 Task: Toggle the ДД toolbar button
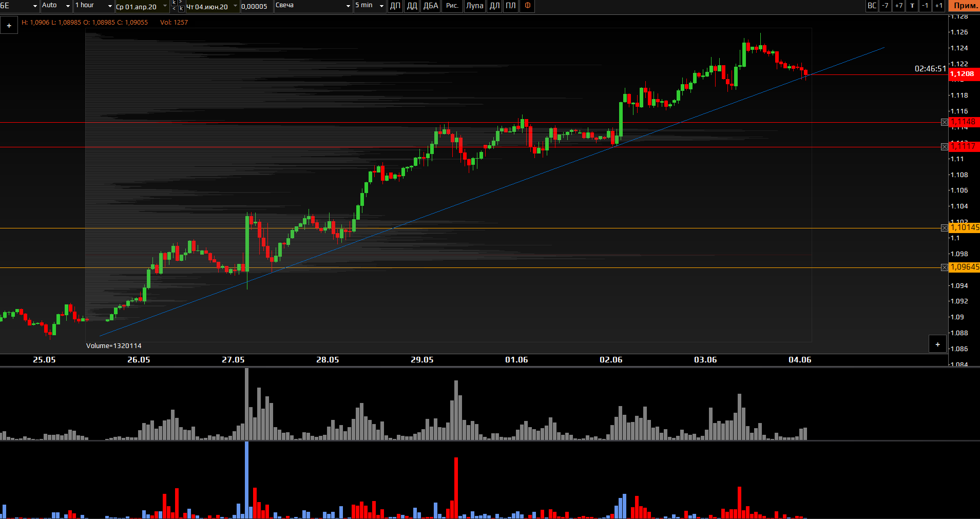pos(412,6)
